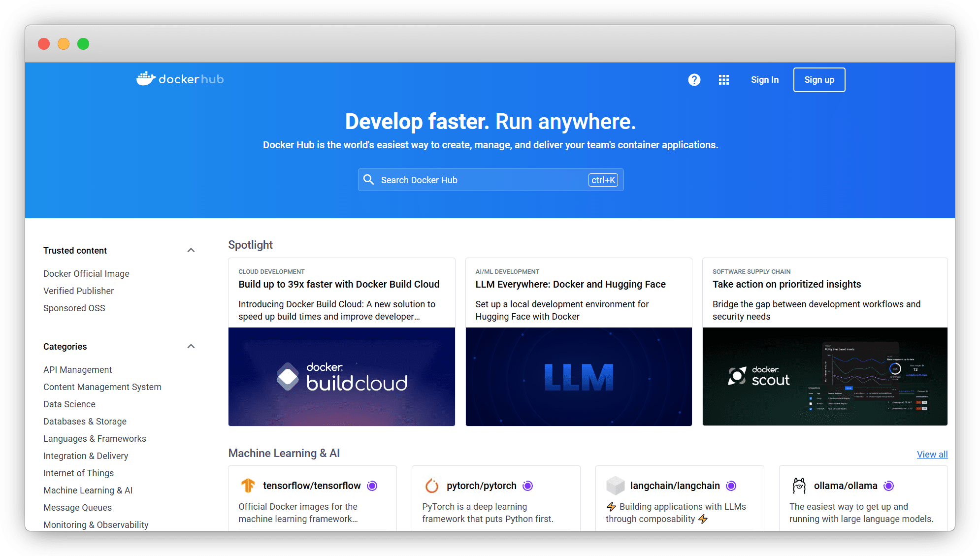Click verified badge next to langchain/langchain
This screenshot has width=980, height=556.
tap(731, 486)
